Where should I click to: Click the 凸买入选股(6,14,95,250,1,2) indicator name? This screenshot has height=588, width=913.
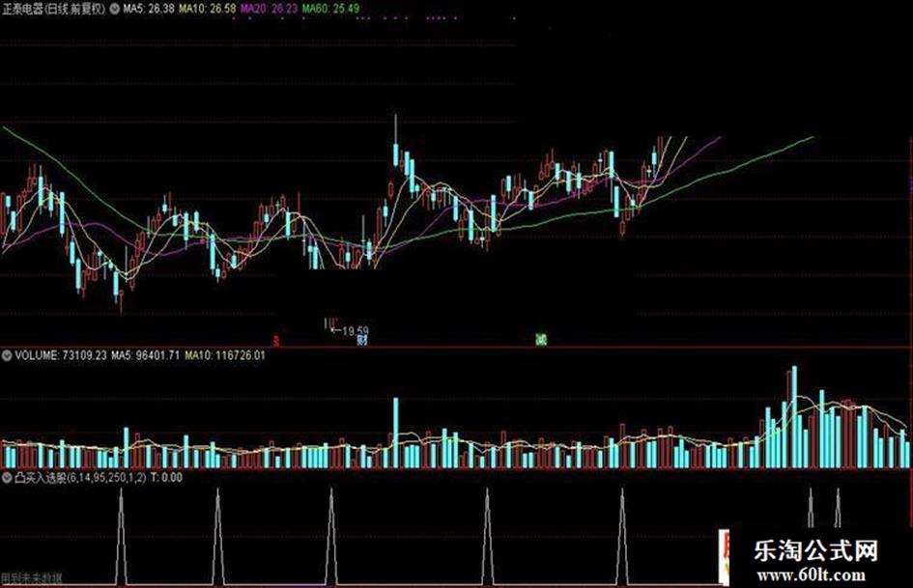[x=81, y=478]
